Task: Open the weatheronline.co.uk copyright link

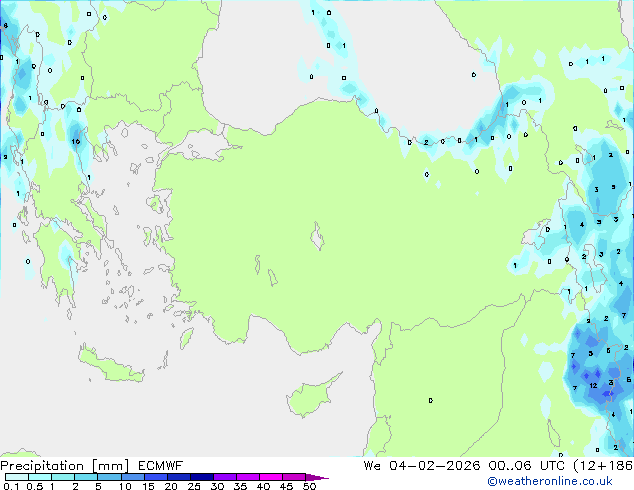Action: click(550, 481)
